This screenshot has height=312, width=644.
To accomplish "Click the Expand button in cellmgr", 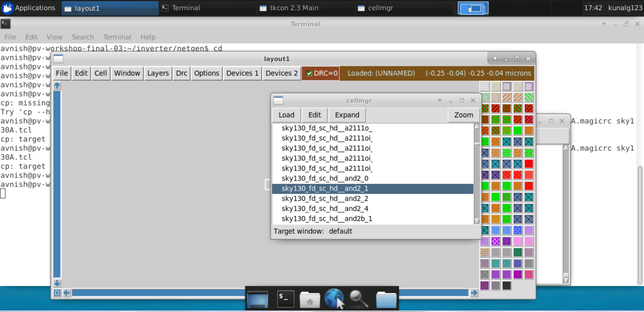I will [346, 115].
